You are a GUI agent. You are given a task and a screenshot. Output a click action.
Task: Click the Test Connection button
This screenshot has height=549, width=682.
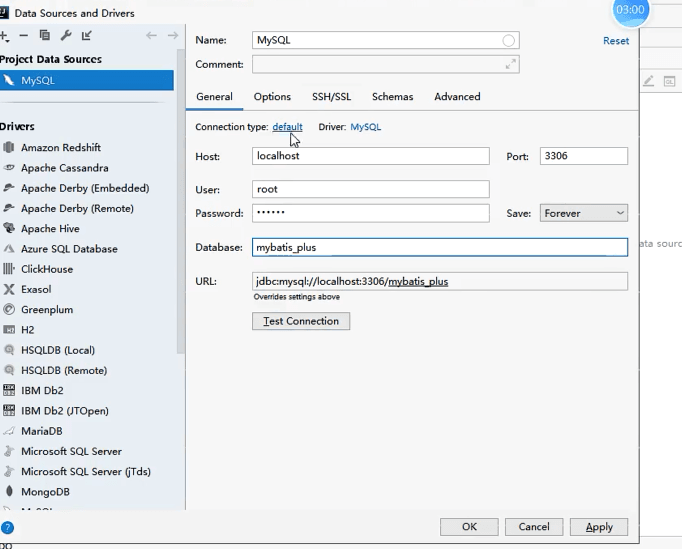click(x=301, y=321)
